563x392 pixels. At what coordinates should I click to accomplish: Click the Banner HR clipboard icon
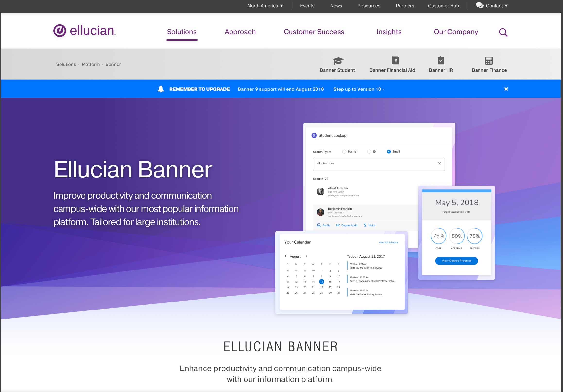441,60
